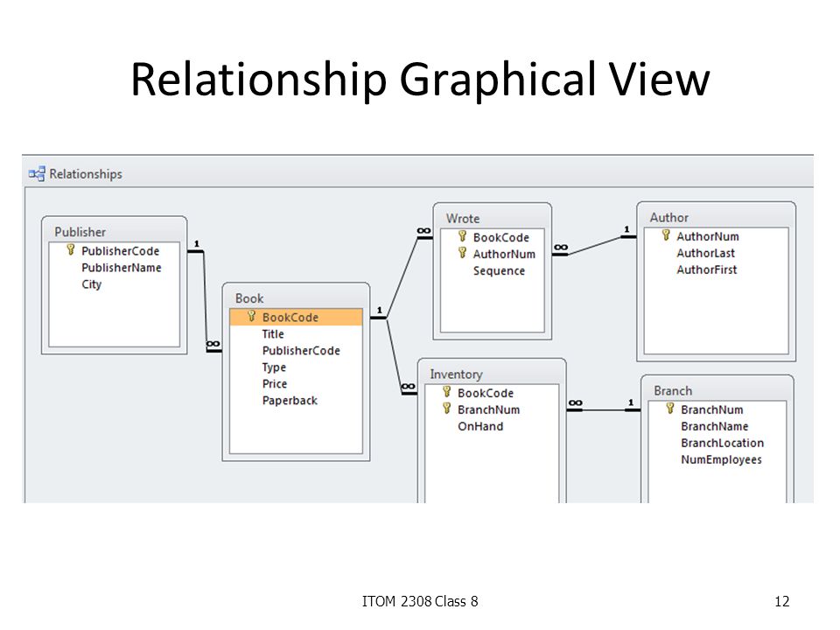Screen dimensions: 840x630
Task: Select PublisherCode field in Book table
Action: pos(296,350)
